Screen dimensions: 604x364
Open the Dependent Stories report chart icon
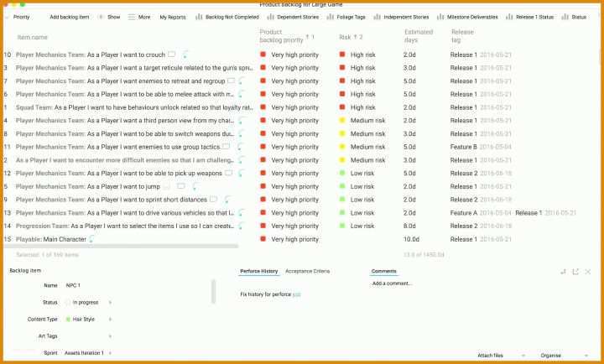point(270,17)
